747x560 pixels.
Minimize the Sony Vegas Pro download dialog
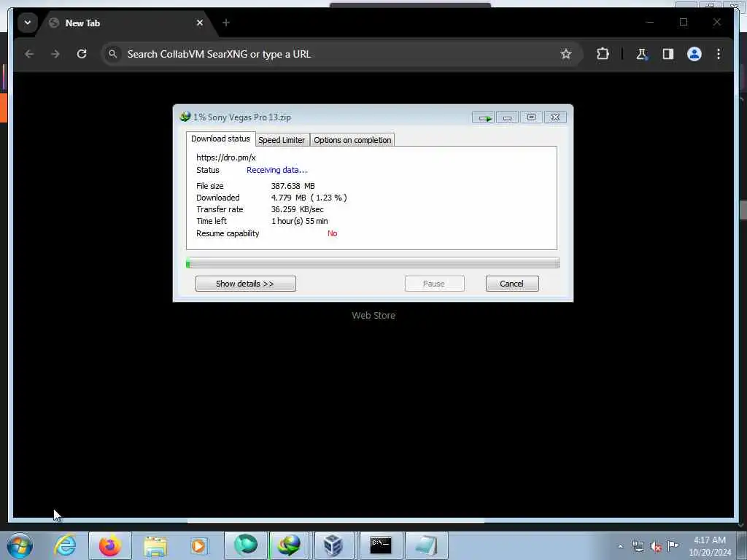(508, 117)
